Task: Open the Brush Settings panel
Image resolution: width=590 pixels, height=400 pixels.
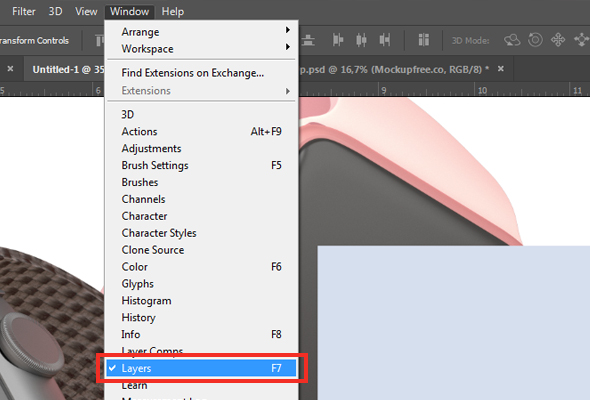Action: pyautogui.click(x=201, y=166)
